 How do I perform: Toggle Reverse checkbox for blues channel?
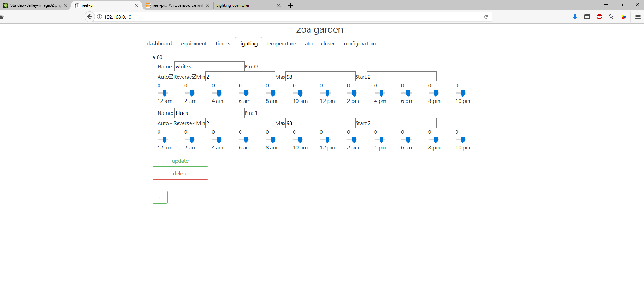tap(194, 123)
